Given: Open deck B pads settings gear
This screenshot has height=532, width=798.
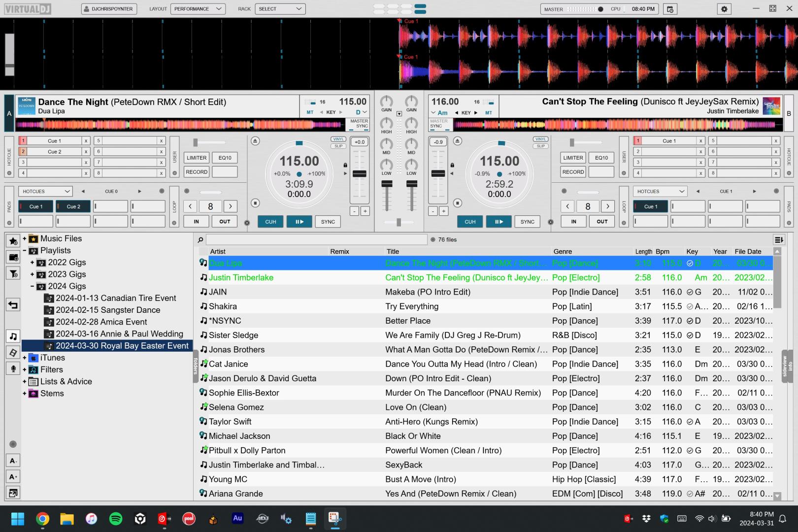Looking at the screenshot, I should point(551,222).
